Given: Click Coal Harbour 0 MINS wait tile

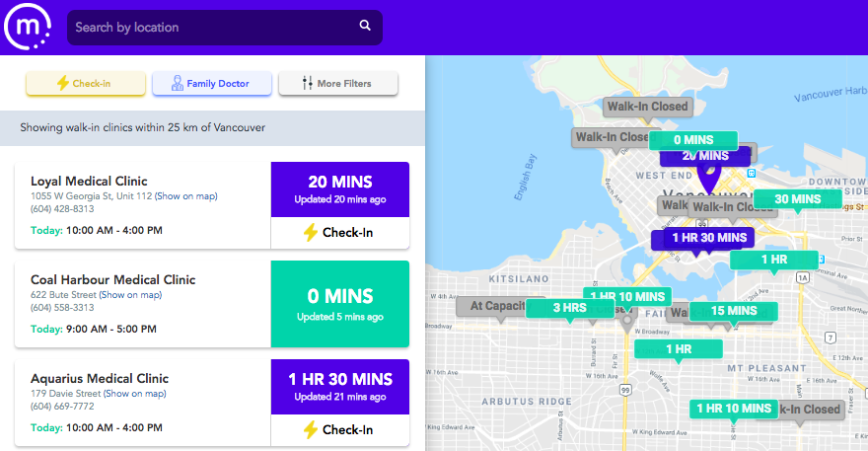Looking at the screenshot, I should 339,304.
